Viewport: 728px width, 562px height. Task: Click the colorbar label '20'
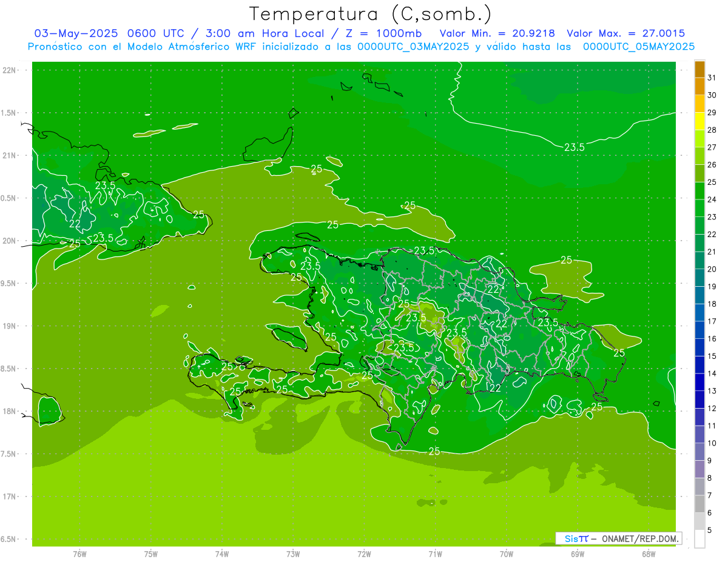pos(712,269)
